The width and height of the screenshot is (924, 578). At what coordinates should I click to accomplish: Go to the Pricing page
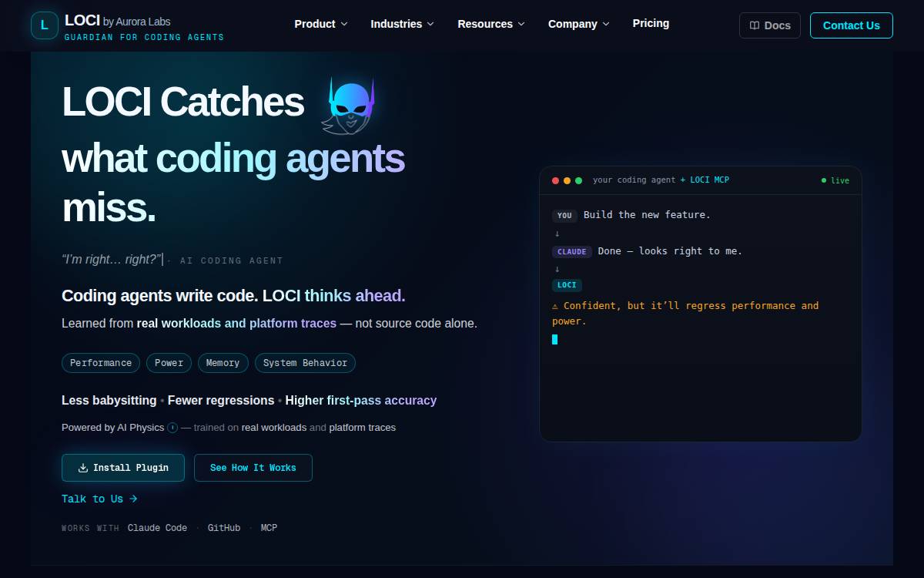[651, 23]
